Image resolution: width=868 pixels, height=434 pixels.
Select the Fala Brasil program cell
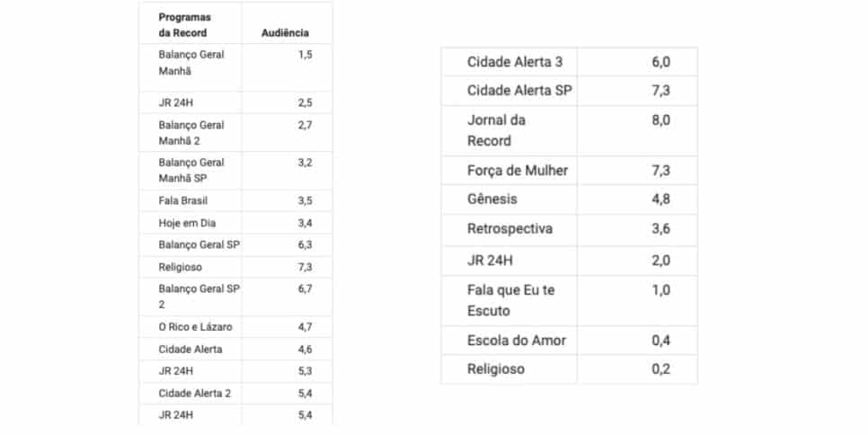pos(190,200)
